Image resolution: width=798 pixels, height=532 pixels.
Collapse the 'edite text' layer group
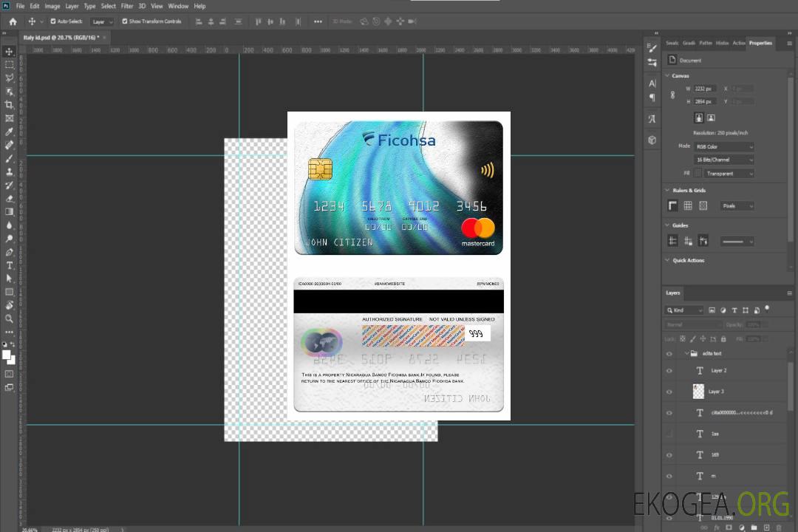point(686,353)
